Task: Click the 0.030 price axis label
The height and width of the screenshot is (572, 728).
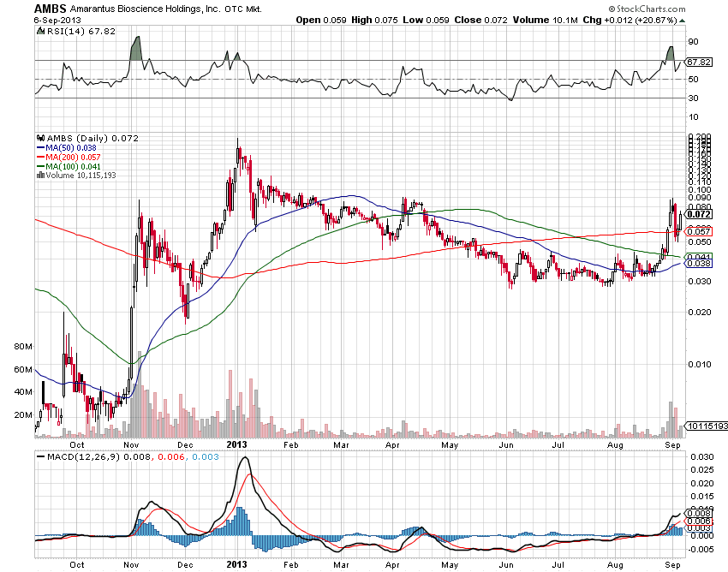Action: [x=699, y=282]
